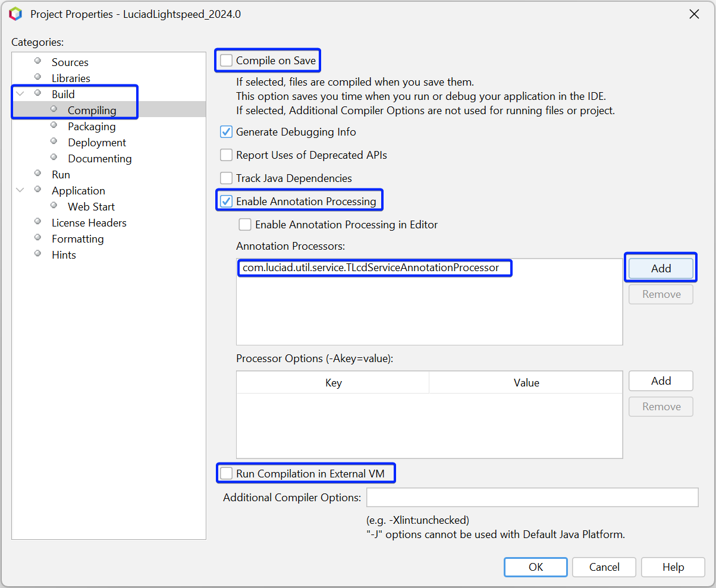Open the Deployment category

point(97,143)
